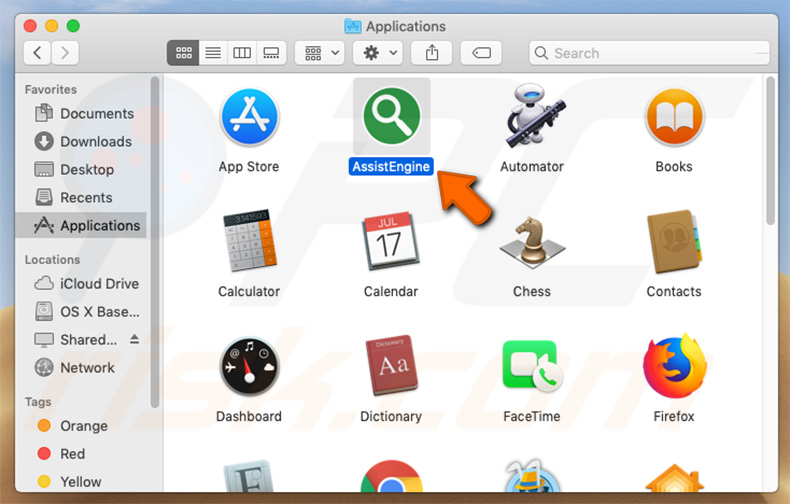This screenshot has width=790, height=504.
Task: Select the Font Book icon
Action: [249, 476]
